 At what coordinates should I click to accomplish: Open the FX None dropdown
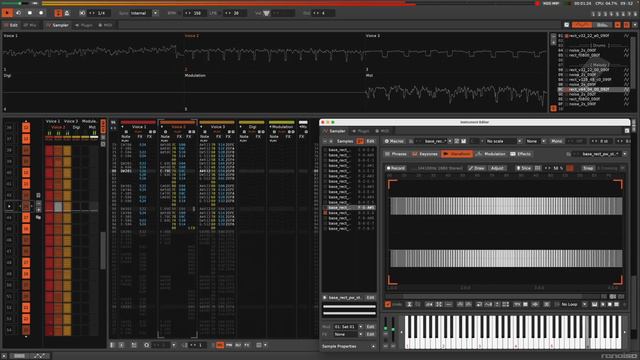[348, 334]
